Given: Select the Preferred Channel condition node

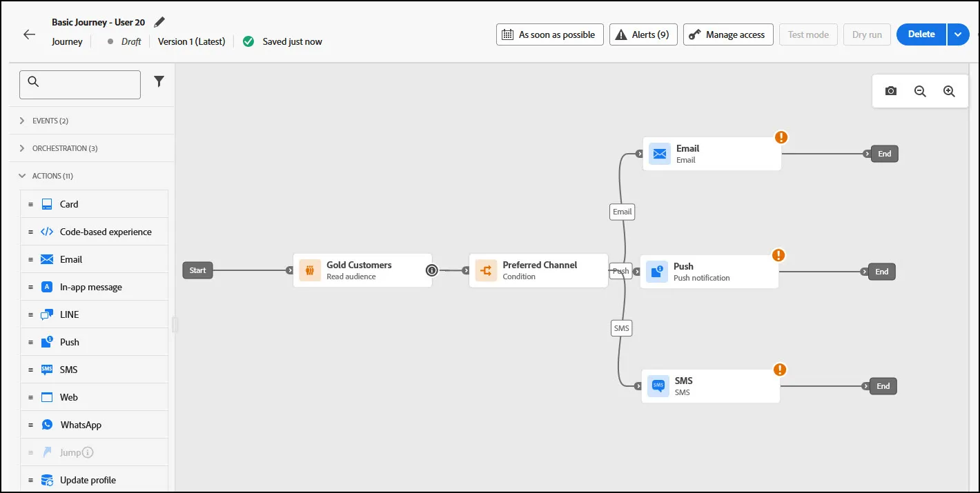Looking at the screenshot, I should click(x=538, y=270).
